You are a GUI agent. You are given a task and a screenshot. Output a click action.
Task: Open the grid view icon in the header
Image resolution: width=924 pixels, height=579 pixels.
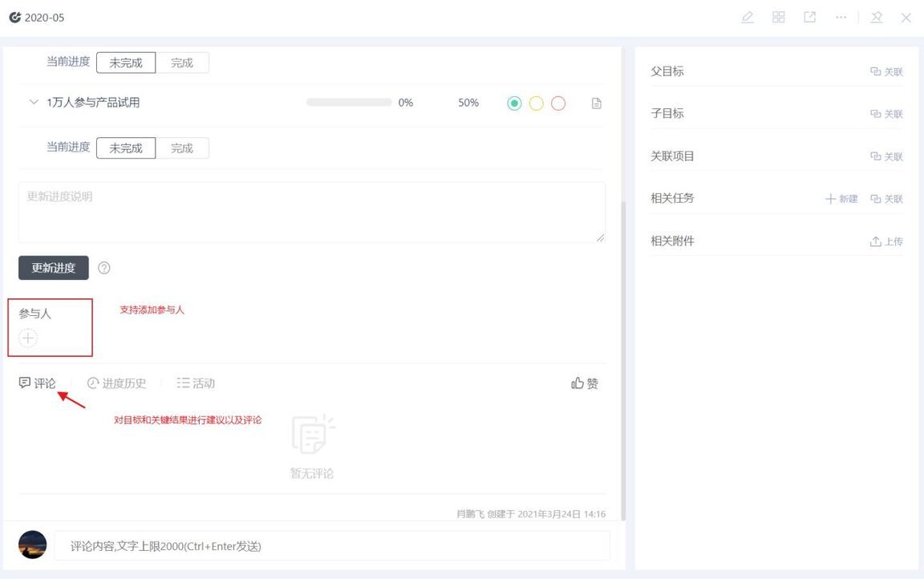(779, 17)
